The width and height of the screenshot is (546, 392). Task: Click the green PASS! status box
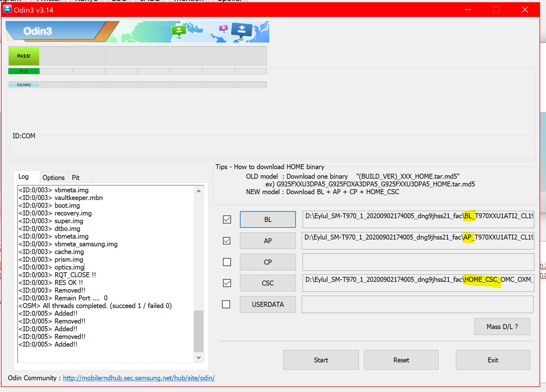click(24, 56)
